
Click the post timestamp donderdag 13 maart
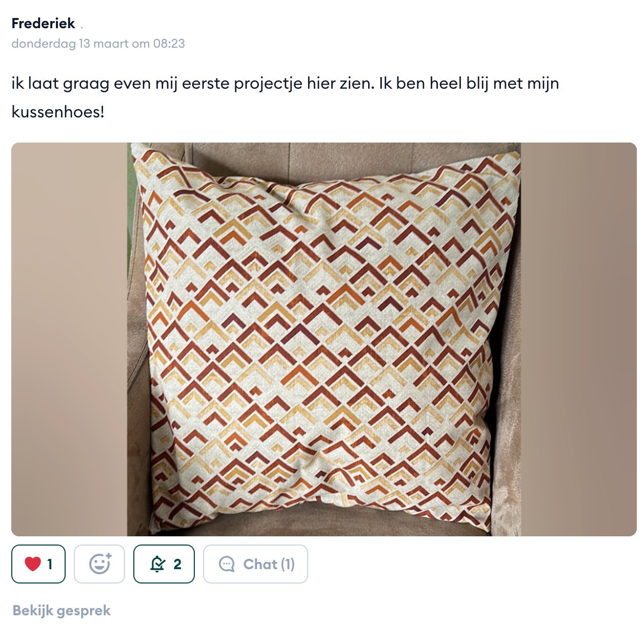98,44
